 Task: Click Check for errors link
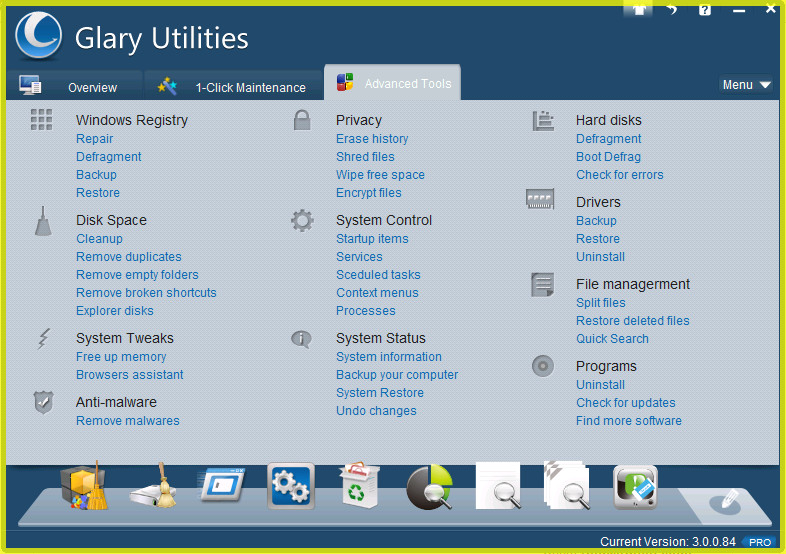tap(620, 175)
